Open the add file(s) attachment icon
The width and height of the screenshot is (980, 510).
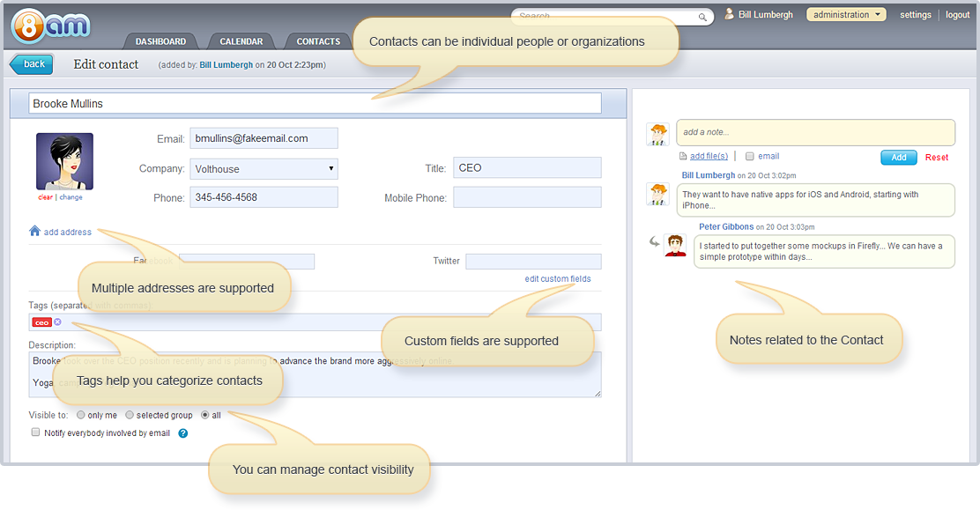point(683,156)
